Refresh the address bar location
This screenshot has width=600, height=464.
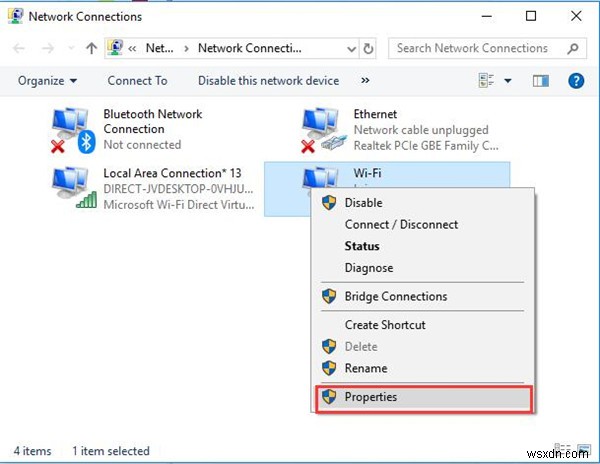coord(369,48)
